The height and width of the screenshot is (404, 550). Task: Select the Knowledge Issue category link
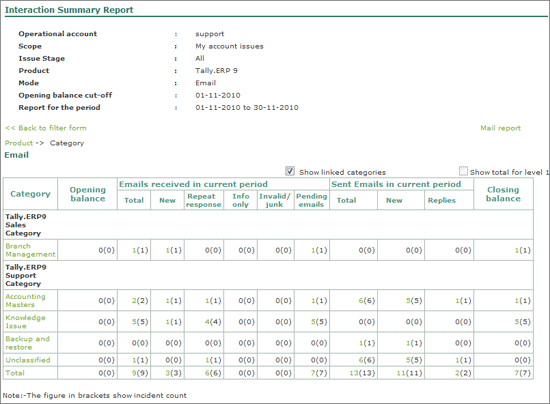[x=25, y=322]
